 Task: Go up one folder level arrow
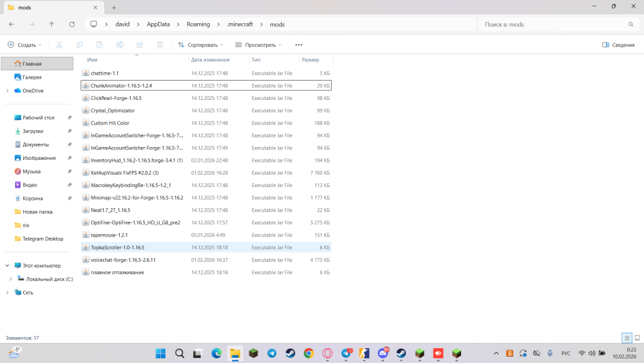pyautogui.click(x=52, y=25)
